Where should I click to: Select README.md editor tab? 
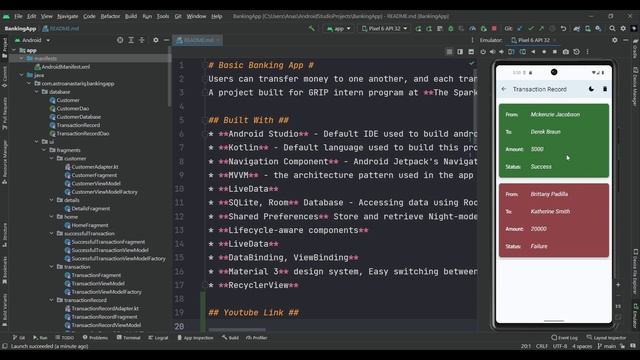[x=198, y=40]
